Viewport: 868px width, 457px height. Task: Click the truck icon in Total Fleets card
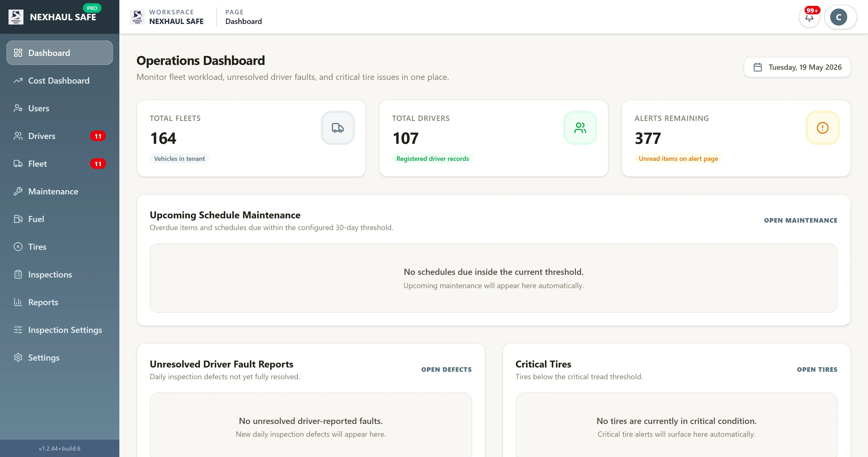click(x=338, y=128)
